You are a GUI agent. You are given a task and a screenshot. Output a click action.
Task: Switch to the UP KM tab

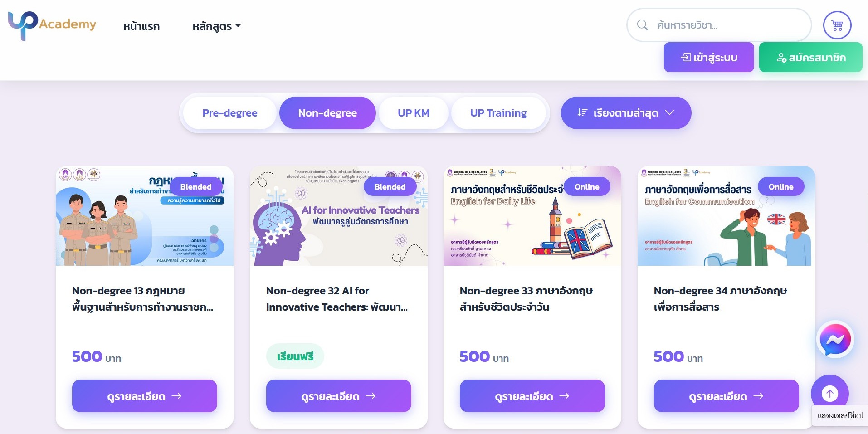click(x=414, y=113)
